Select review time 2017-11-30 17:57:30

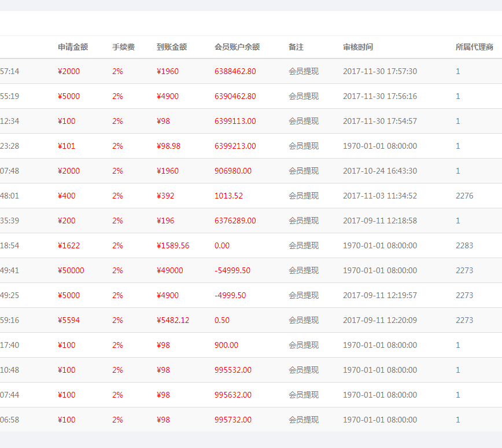pos(380,71)
